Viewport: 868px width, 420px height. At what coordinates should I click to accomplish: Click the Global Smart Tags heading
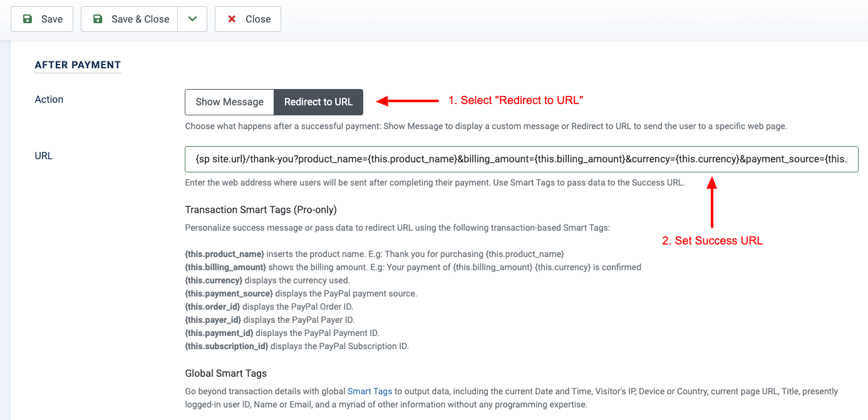(226, 373)
